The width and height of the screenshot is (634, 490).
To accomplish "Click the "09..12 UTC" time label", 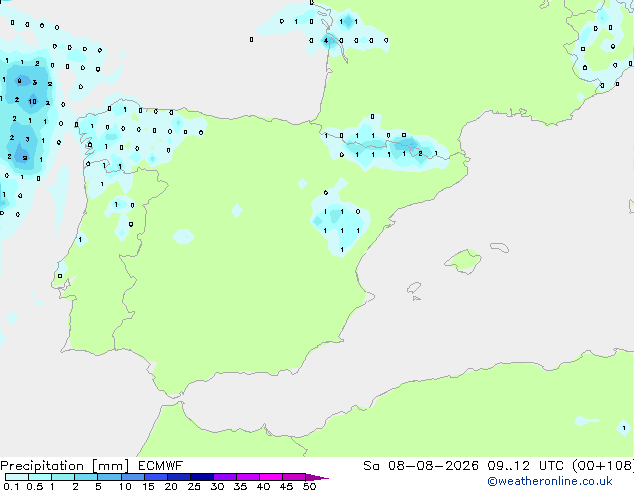I will point(525,466).
